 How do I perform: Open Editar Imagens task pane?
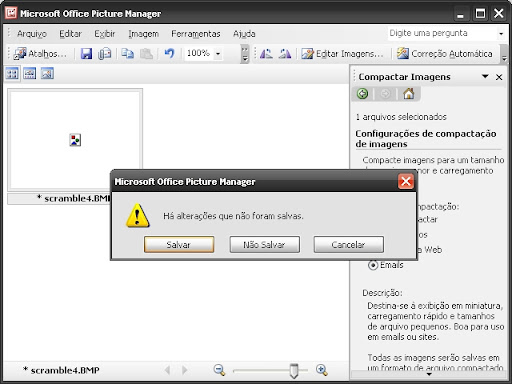coord(342,54)
